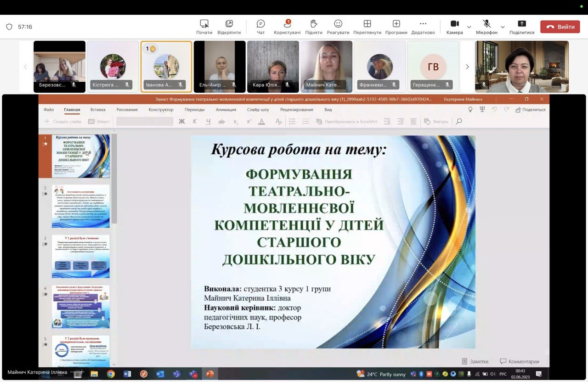Raise hand with the Підняти button

click(x=314, y=27)
